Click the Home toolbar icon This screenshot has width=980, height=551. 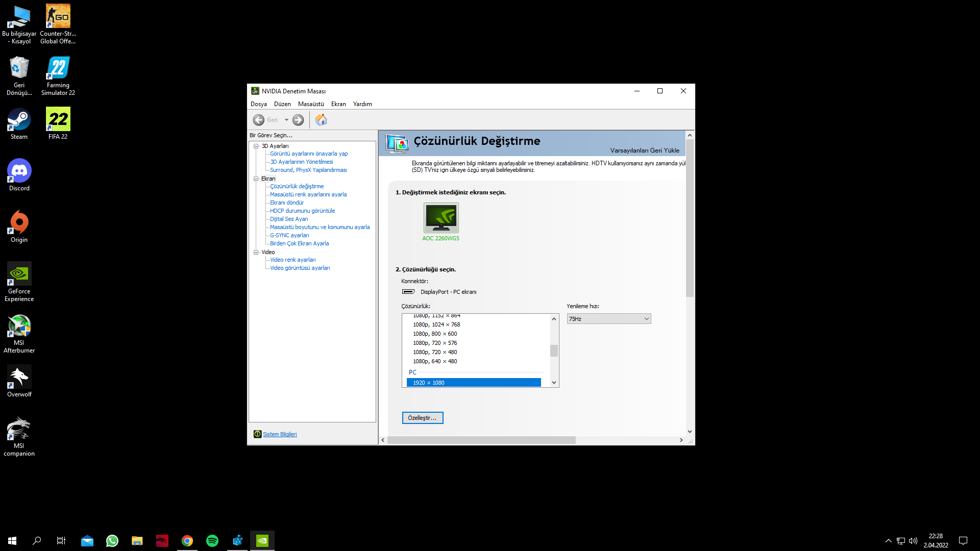(x=321, y=120)
